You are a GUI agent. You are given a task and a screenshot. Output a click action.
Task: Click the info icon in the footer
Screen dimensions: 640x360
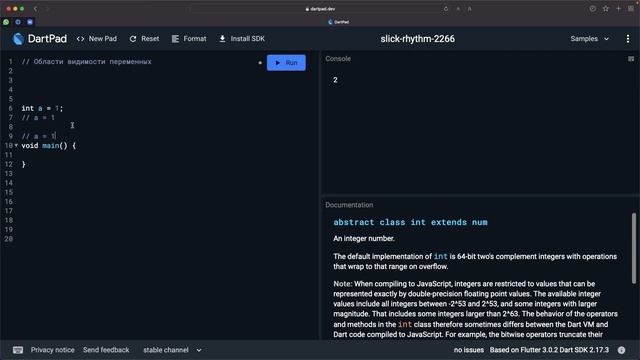pos(621,350)
